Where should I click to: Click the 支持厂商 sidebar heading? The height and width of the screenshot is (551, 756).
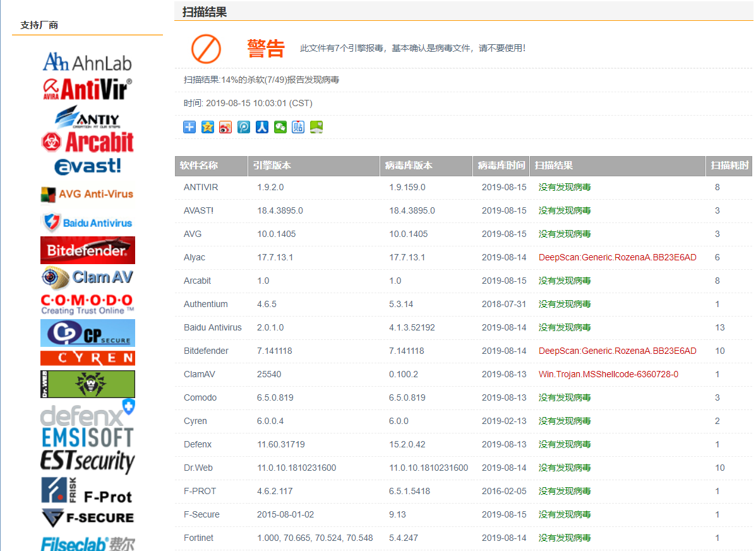pyautogui.click(x=39, y=25)
